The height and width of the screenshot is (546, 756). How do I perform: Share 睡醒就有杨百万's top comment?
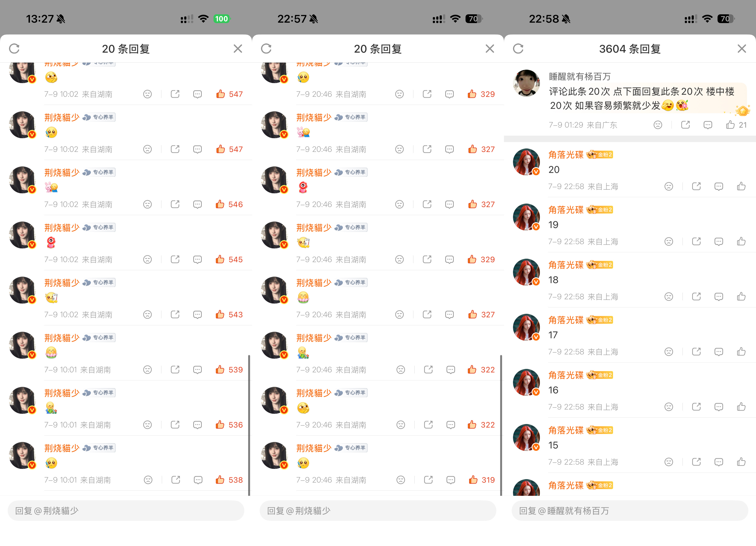tap(685, 125)
